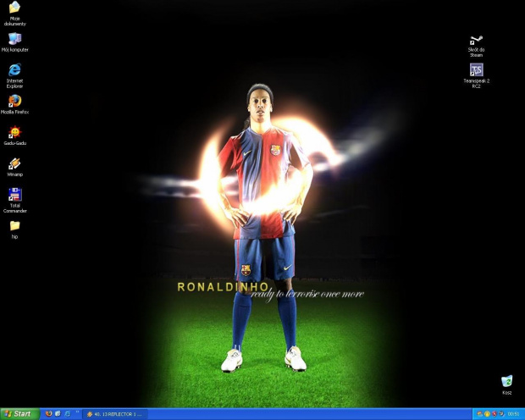
Task: Launch the Mozilla Firefox desktop shortcut
Action: (14, 104)
